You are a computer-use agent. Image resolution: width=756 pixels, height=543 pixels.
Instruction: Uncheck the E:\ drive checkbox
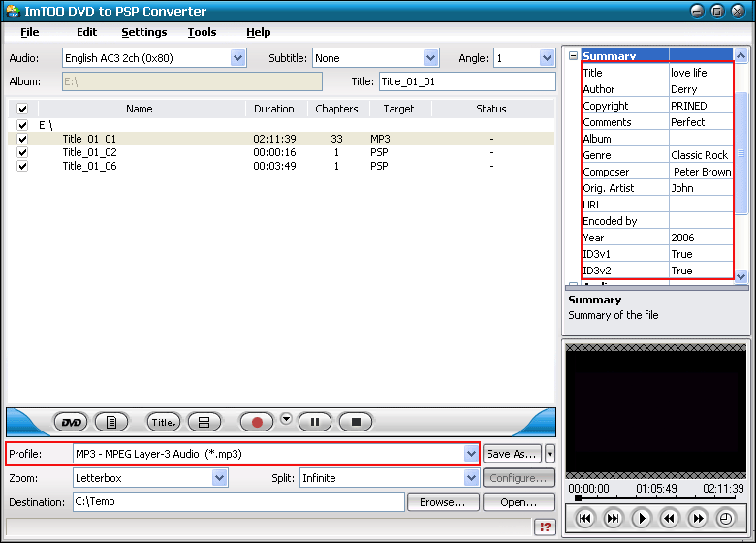pyautogui.click(x=22, y=125)
